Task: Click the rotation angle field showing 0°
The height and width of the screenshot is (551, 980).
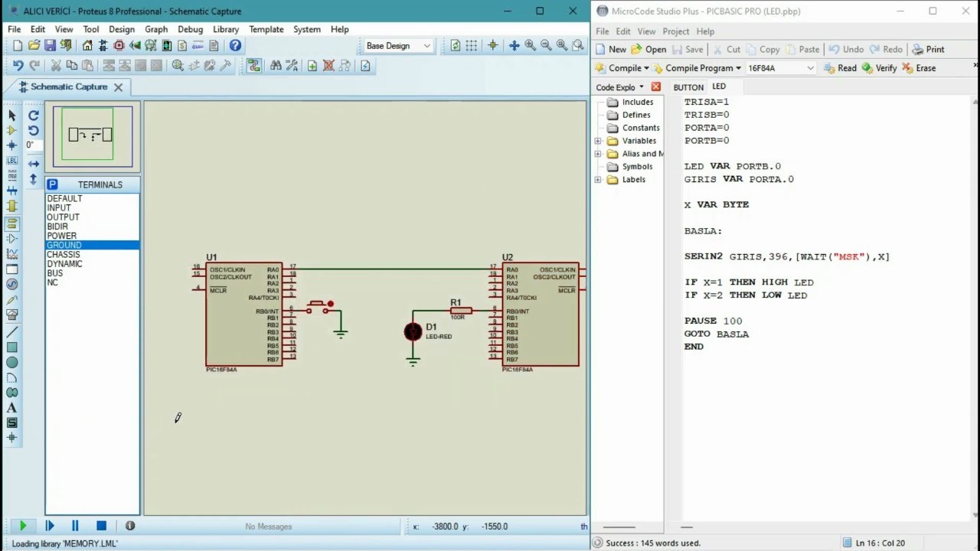Action: click(31, 145)
